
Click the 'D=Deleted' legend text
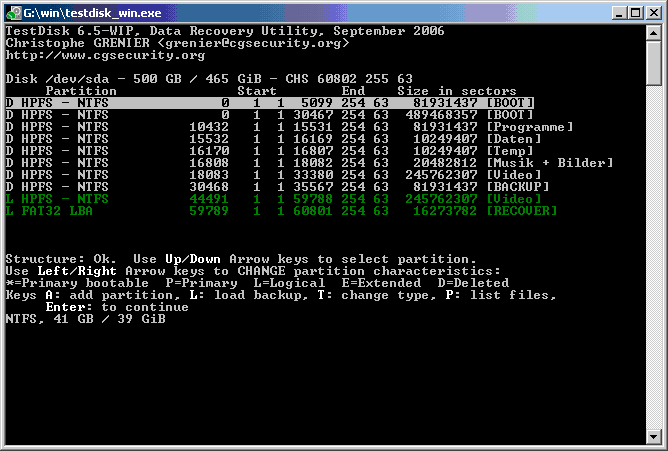point(473,283)
